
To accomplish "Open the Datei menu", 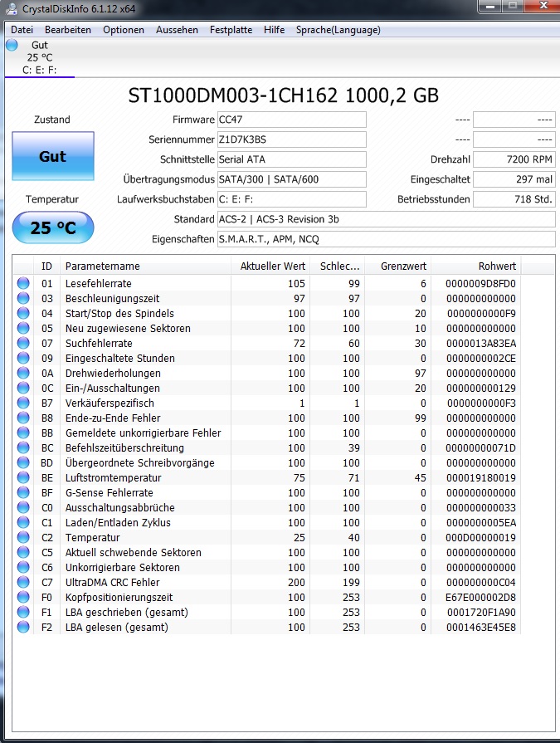I will (x=22, y=30).
